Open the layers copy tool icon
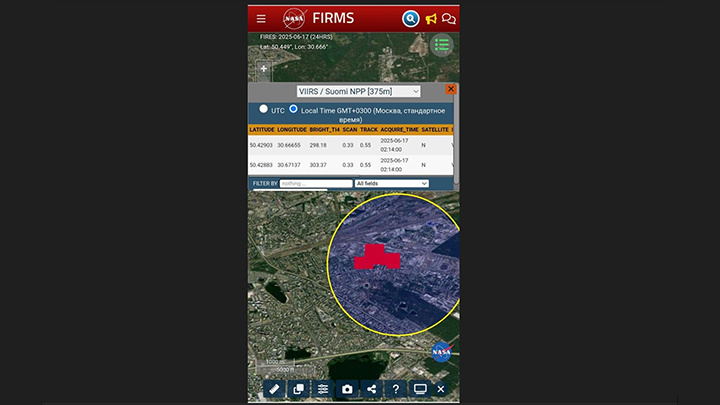 coord(298,389)
